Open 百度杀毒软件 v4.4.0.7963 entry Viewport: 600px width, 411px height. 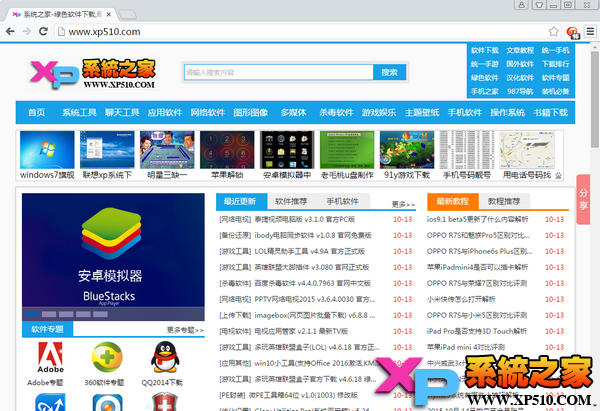pyautogui.click(x=313, y=283)
